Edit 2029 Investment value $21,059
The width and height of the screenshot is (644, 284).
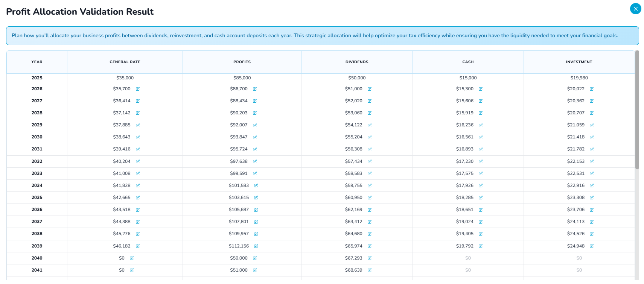(592, 125)
